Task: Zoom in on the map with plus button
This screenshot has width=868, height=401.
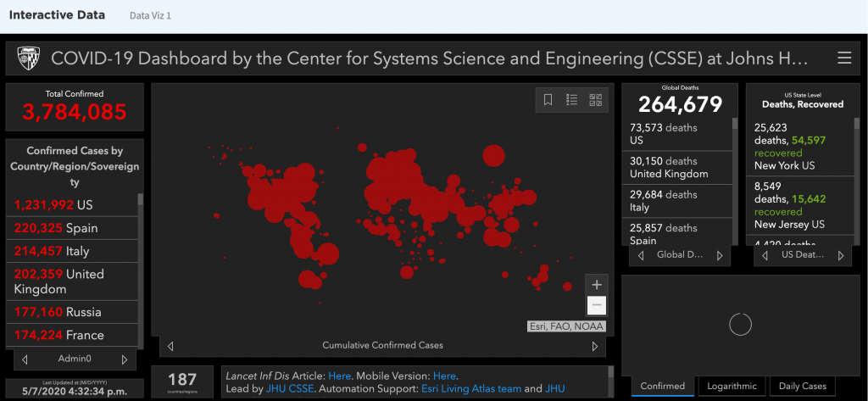Action: (596, 285)
